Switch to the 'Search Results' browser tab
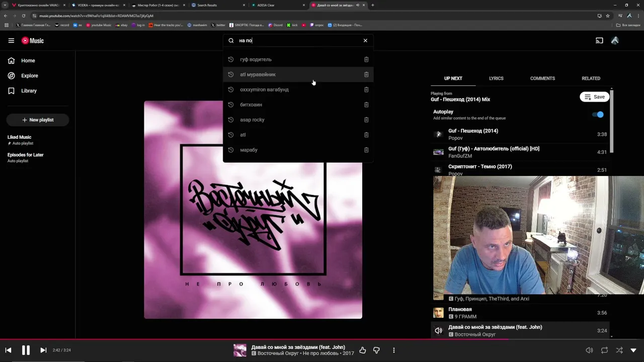This screenshot has height=362, width=644. tap(218, 5)
